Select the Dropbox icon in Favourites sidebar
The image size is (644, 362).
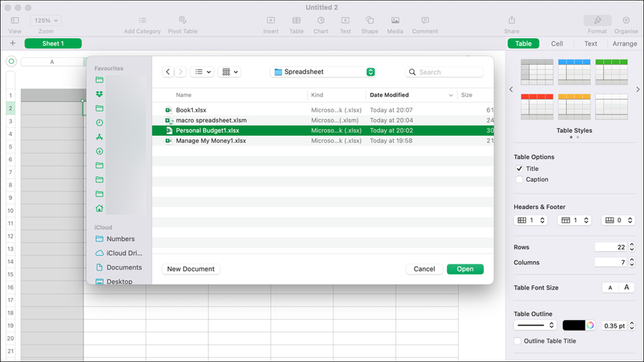(x=99, y=94)
